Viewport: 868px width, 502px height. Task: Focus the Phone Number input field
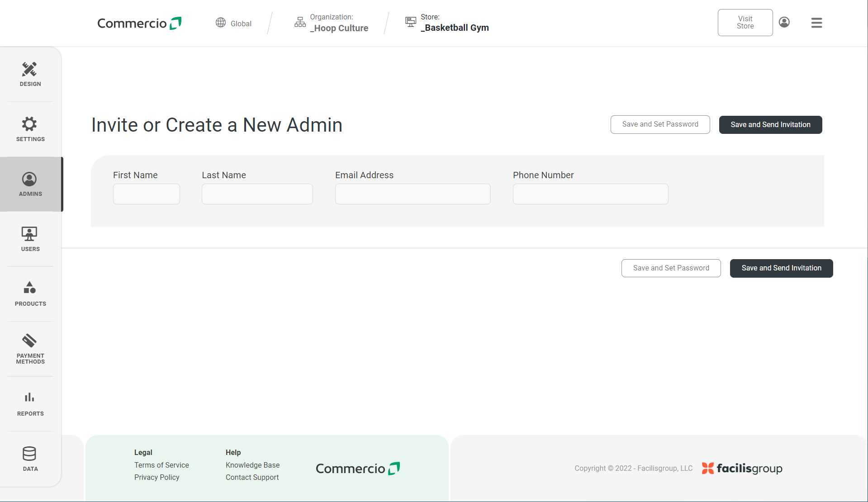(x=591, y=194)
